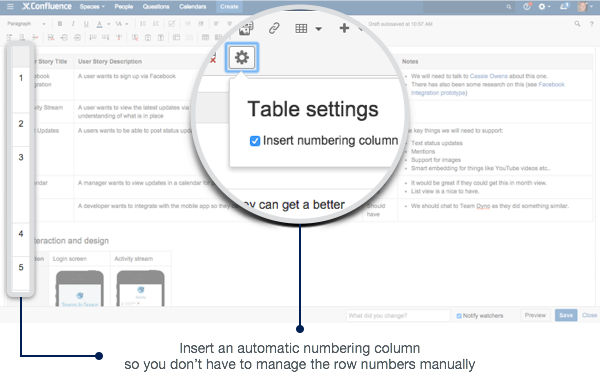Click the insert link chain icon
600x376 pixels.
point(274,28)
